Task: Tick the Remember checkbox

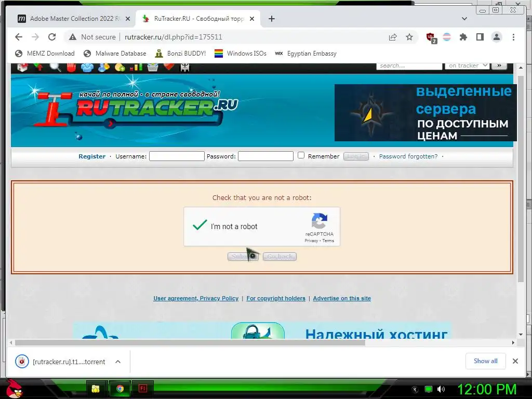Action: pos(301,155)
